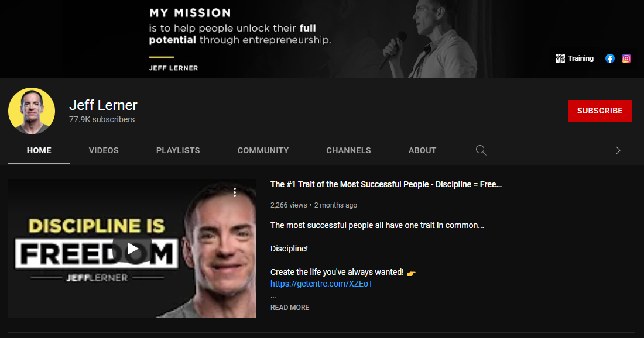
Task: Play the Discipline is Freedom video
Action: click(x=132, y=249)
